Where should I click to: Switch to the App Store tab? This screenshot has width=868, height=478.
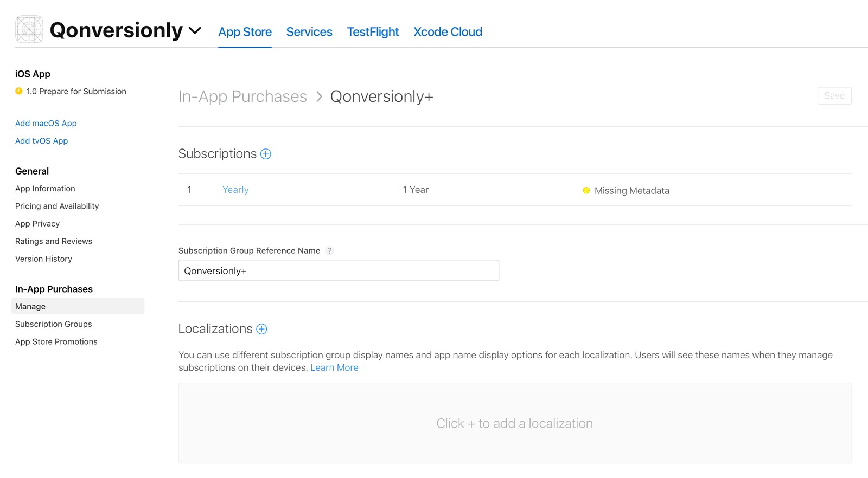click(x=245, y=32)
